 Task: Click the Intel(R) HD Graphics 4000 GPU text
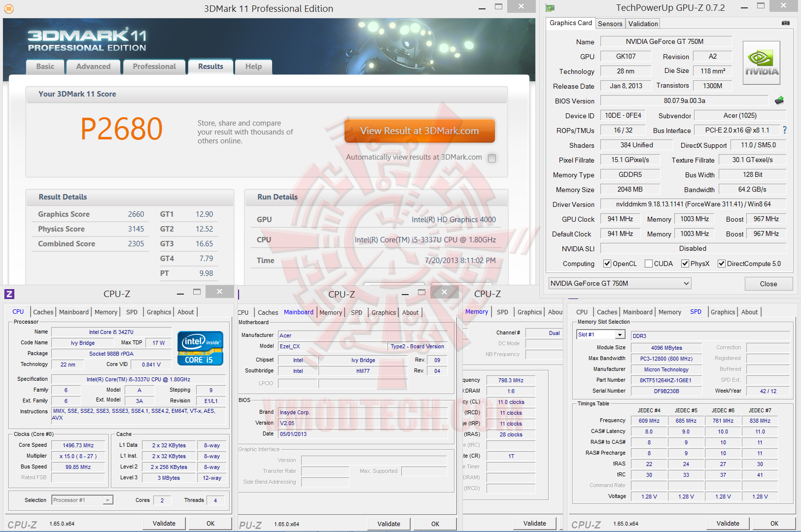pyautogui.click(x=453, y=220)
